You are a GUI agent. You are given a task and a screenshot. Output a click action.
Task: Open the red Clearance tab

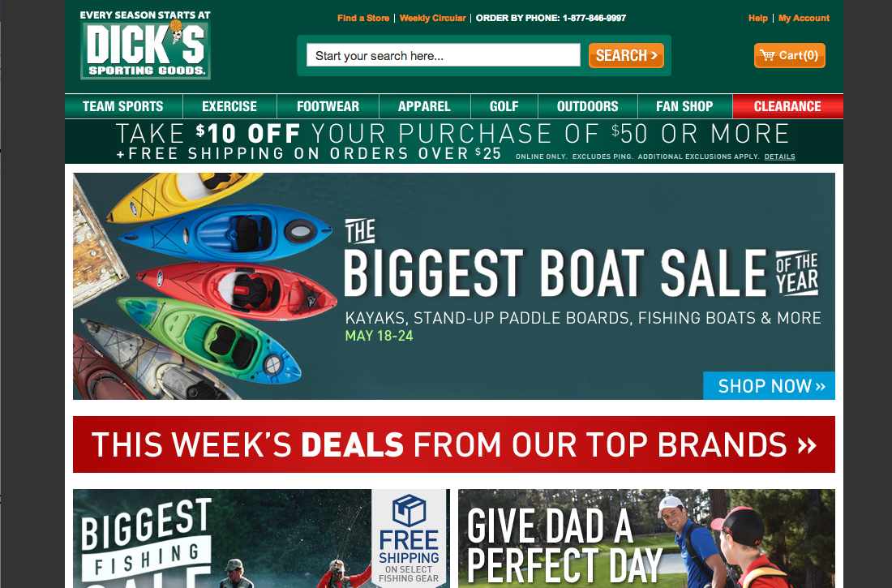tap(788, 106)
